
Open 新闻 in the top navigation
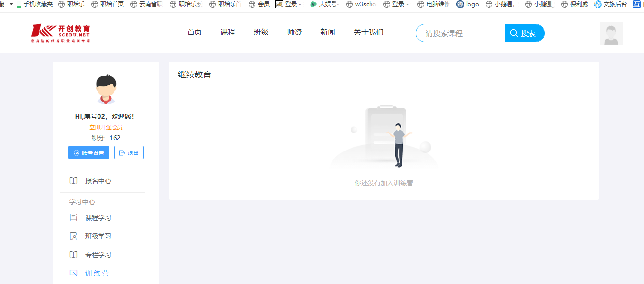(328, 32)
